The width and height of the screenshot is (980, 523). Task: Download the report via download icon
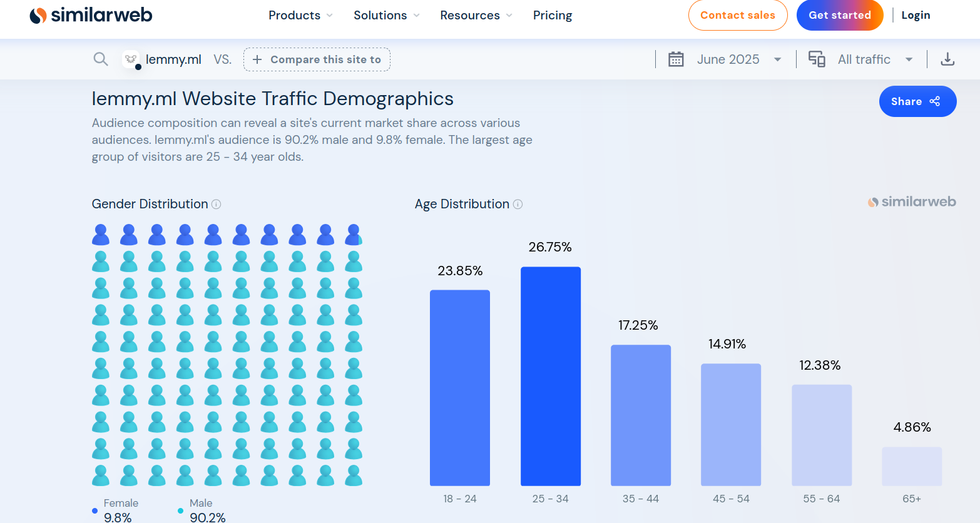[947, 59]
